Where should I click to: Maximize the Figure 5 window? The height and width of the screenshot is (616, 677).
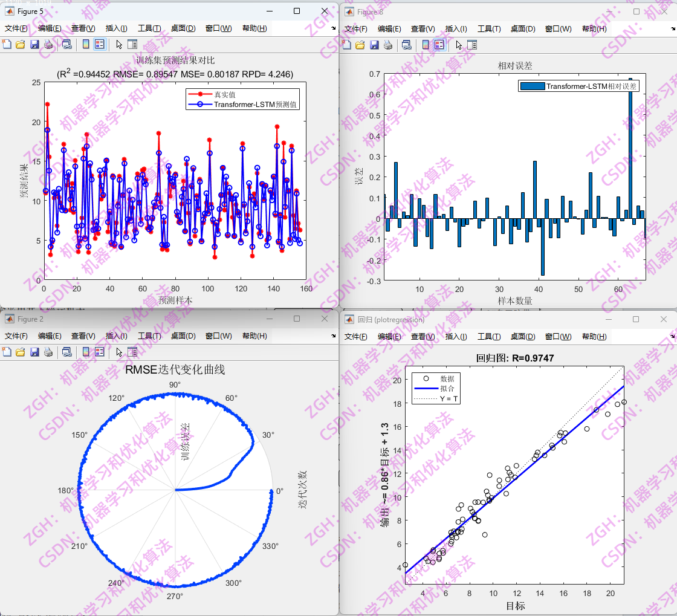pyautogui.click(x=297, y=11)
